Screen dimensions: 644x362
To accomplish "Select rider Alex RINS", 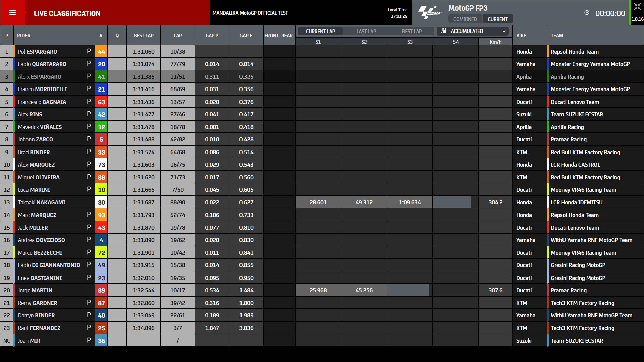I will pos(30,114).
